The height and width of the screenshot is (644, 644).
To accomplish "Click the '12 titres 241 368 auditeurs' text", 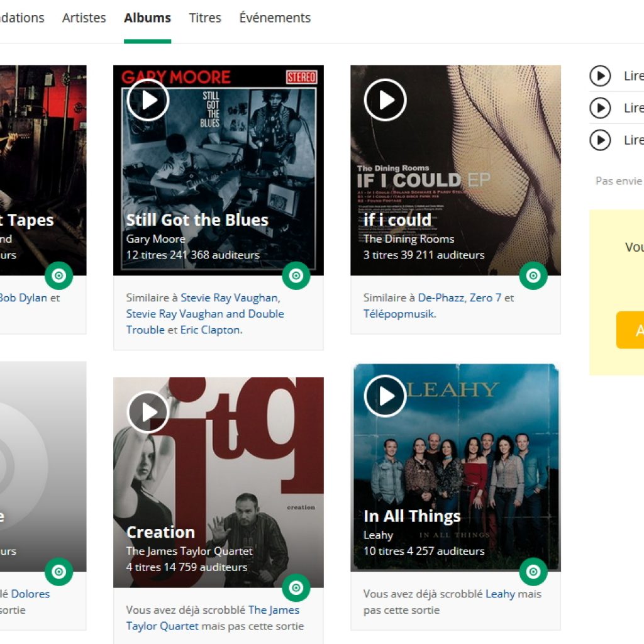I will click(192, 255).
